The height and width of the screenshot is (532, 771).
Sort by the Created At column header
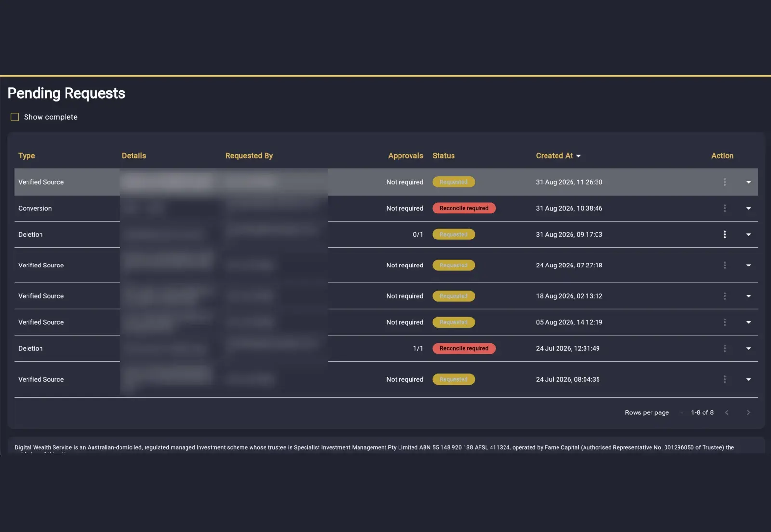(554, 156)
